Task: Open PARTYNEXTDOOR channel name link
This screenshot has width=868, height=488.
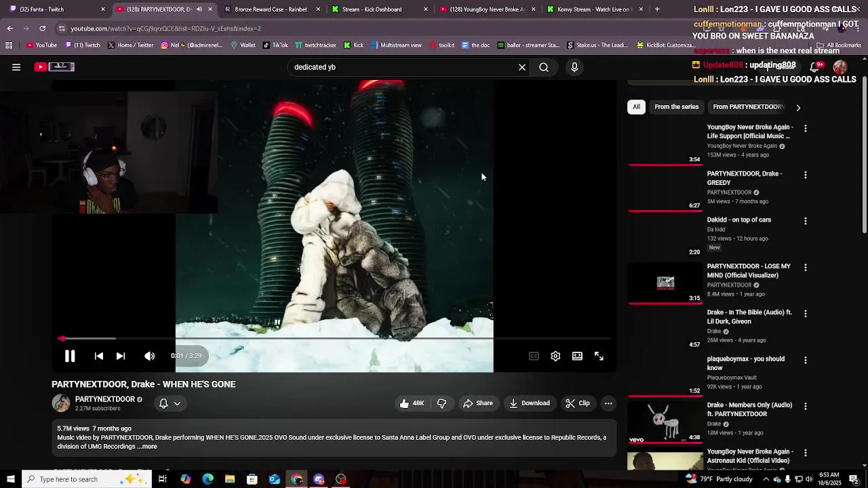Action: (105, 399)
